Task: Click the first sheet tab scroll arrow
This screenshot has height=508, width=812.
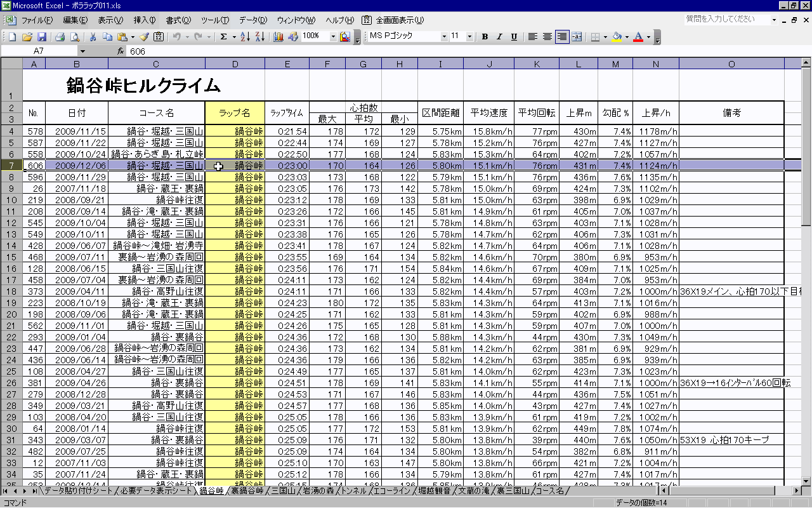Action: point(6,491)
